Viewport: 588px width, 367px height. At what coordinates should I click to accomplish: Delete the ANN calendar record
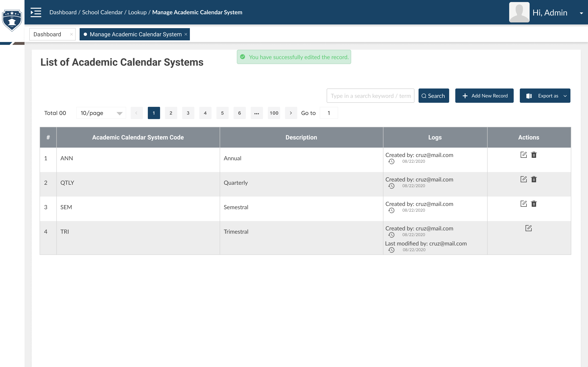pos(534,155)
